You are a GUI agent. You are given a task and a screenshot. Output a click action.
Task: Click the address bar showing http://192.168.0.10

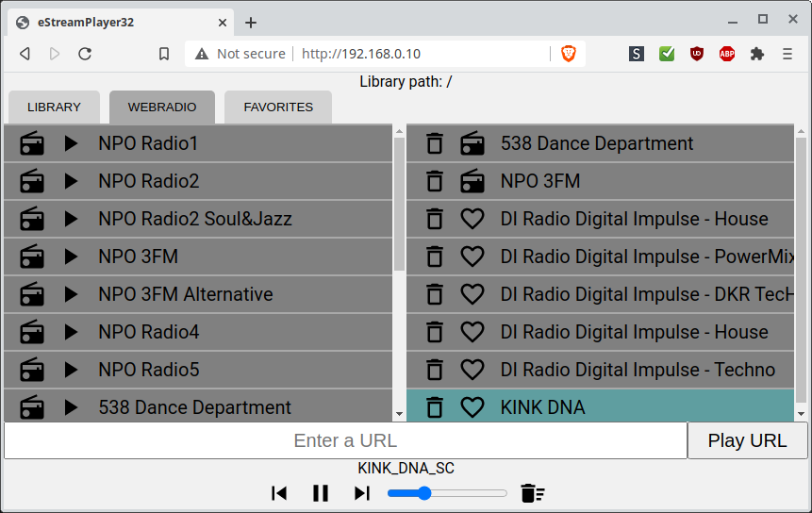tap(361, 54)
